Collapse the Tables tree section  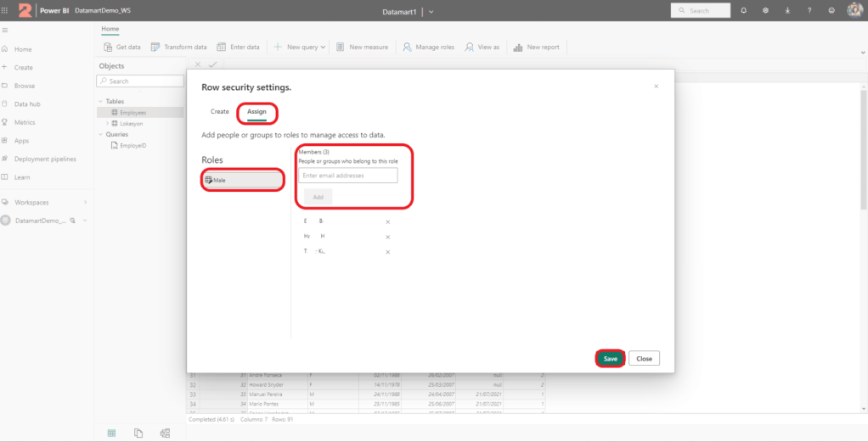click(100, 101)
